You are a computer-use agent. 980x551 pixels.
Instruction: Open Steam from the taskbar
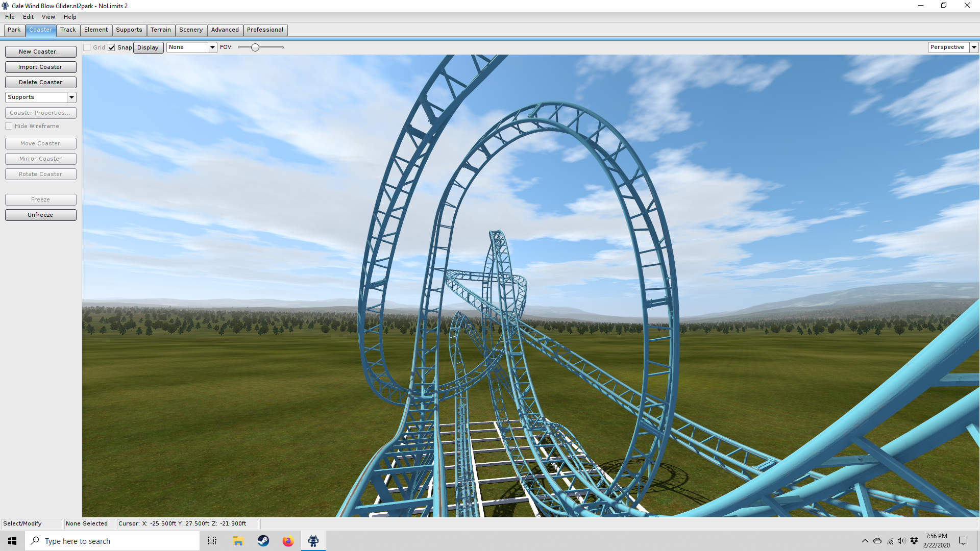[x=263, y=541]
